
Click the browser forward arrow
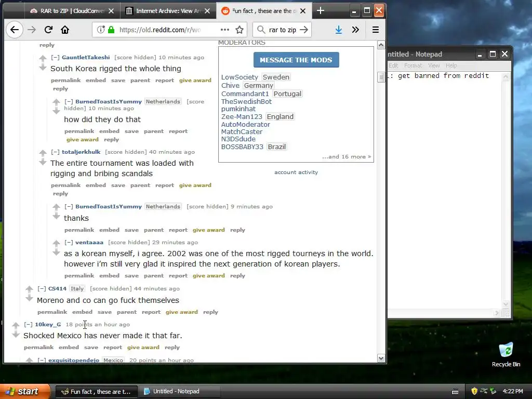(x=32, y=30)
